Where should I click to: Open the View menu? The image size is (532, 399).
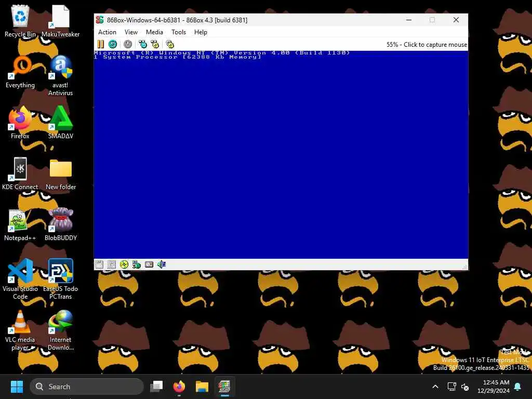pyautogui.click(x=131, y=32)
